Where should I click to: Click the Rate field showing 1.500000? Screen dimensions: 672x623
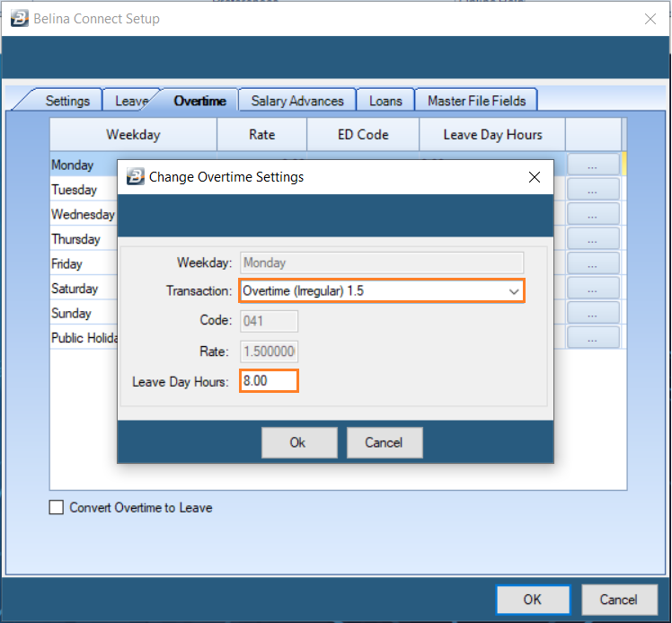pos(269,352)
